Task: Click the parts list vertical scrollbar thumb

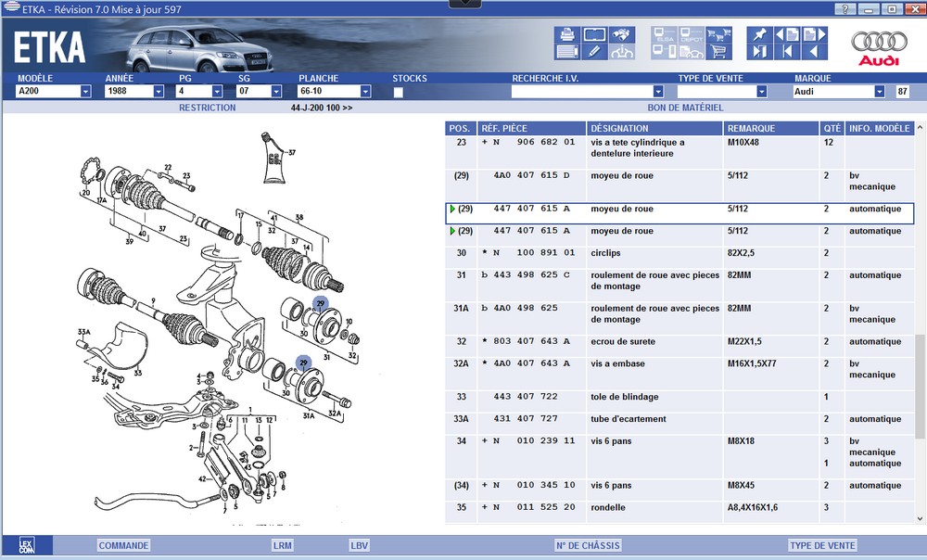Action: pos(920,387)
